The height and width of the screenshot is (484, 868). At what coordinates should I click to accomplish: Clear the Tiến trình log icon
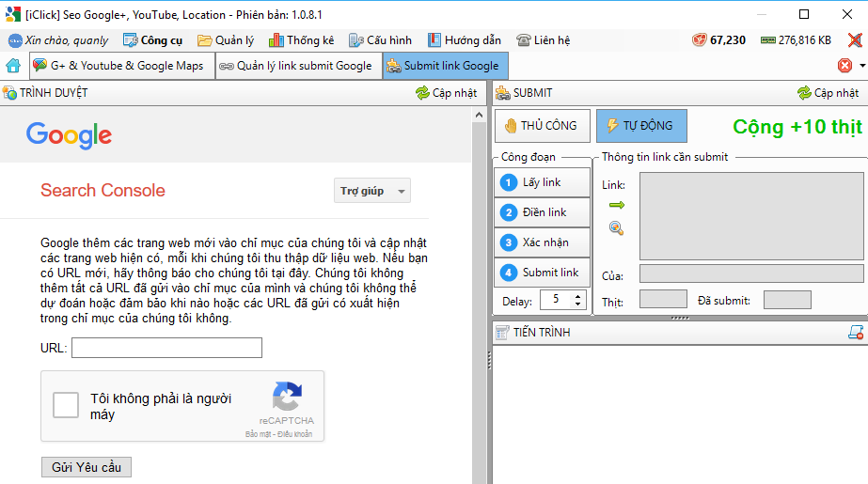pos(855,332)
